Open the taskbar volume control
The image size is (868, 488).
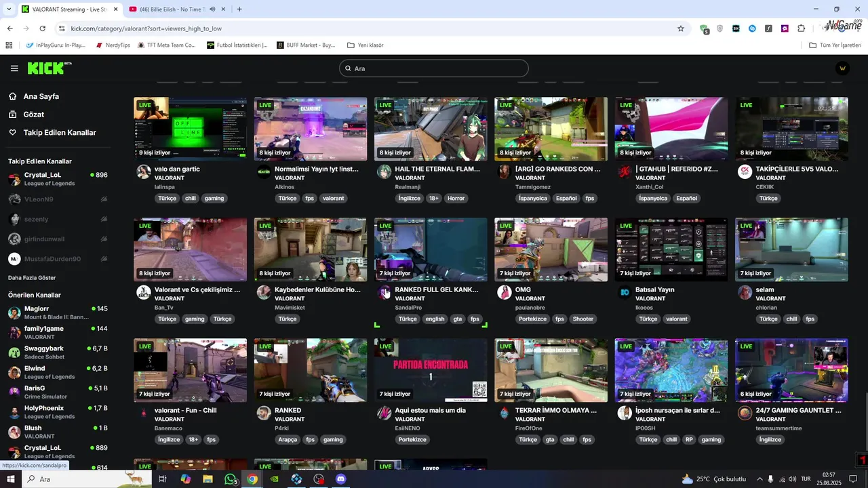coord(793,479)
